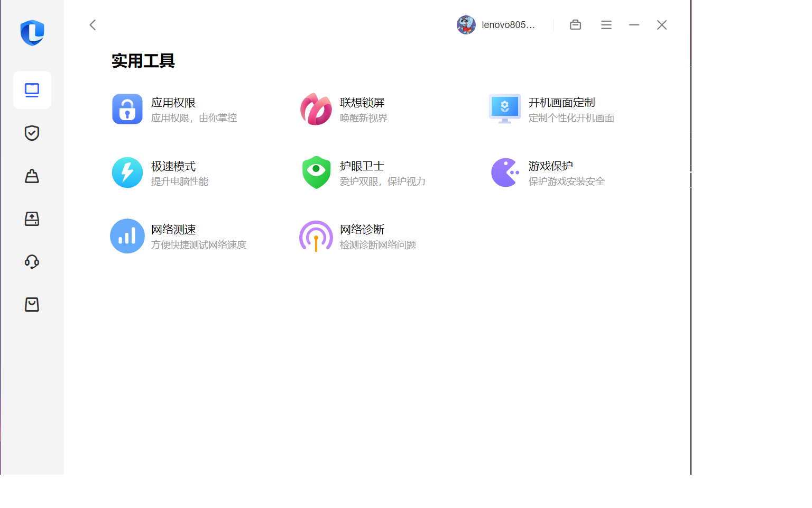
Task: Click description 保护游戏安装安全
Action: coord(567,182)
